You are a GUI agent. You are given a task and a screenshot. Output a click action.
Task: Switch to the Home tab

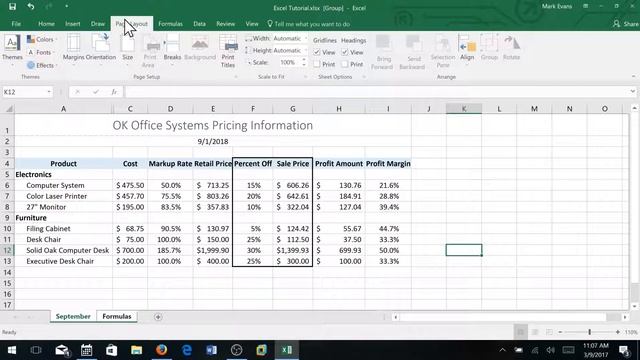click(46, 24)
